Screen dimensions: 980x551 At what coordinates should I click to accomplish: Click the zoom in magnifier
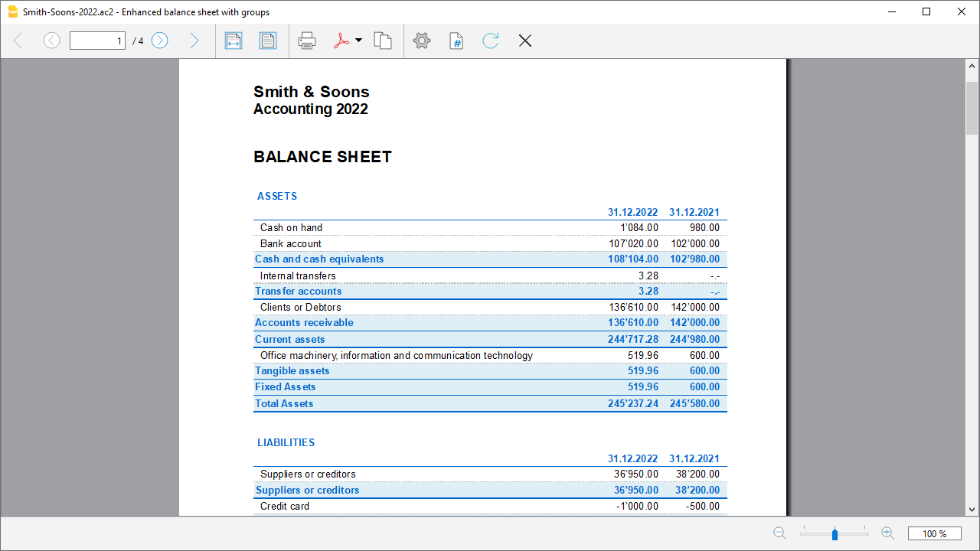[x=888, y=533]
